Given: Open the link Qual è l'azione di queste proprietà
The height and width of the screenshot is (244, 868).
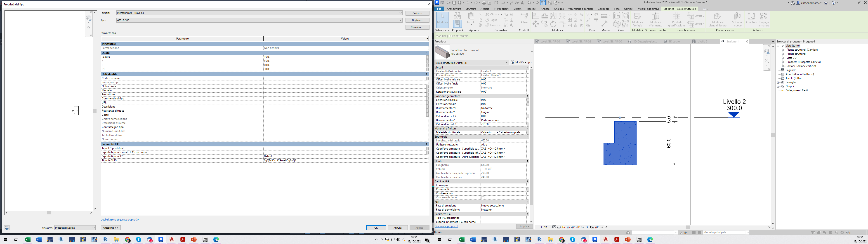Looking at the screenshot, I should point(120,219).
